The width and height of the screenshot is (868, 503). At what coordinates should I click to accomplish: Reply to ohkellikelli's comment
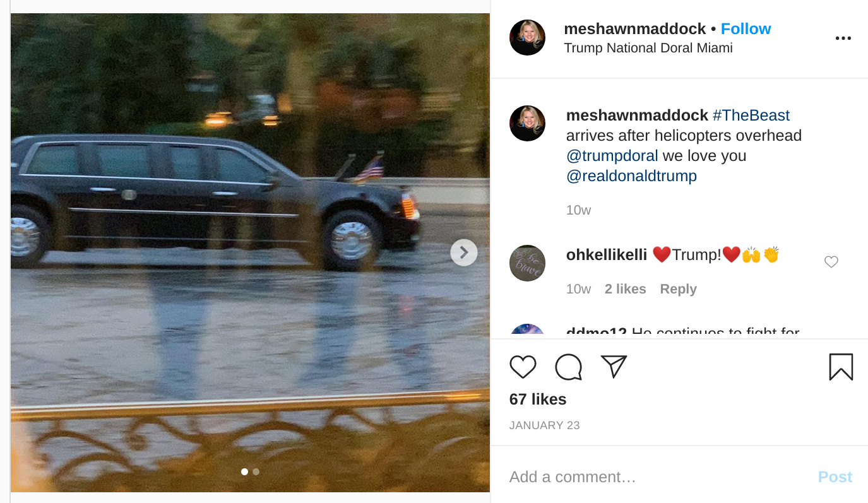pyautogui.click(x=678, y=289)
